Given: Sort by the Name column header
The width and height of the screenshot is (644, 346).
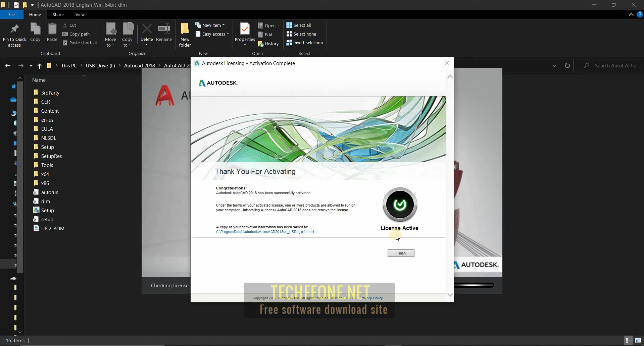Looking at the screenshot, I should coord(39,80).
